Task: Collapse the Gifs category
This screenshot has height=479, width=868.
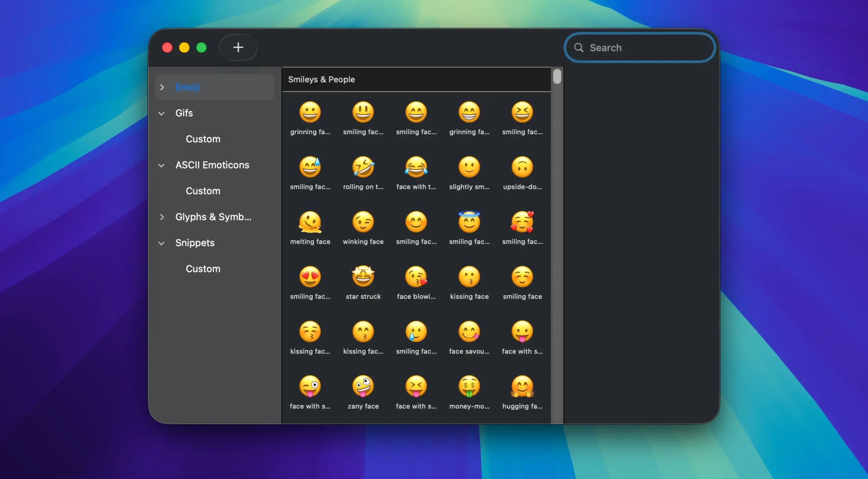Action: 161,113
